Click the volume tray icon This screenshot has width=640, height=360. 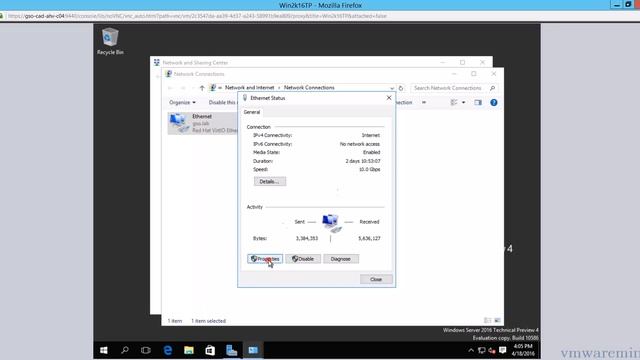point(492,350)
